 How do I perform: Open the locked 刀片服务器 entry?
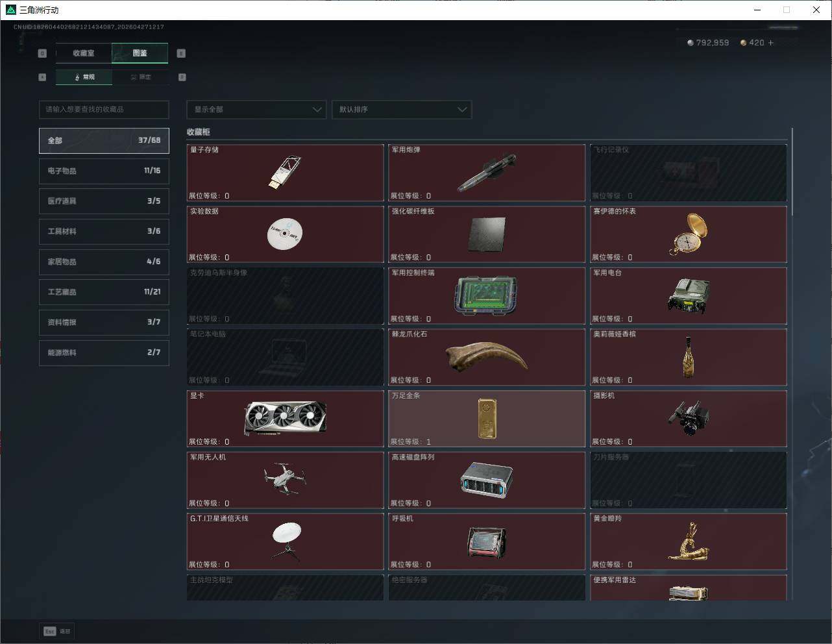[689, 480]
